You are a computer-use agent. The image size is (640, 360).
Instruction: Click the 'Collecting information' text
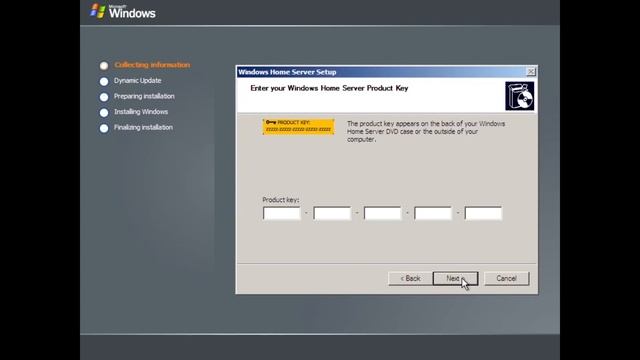152,65
